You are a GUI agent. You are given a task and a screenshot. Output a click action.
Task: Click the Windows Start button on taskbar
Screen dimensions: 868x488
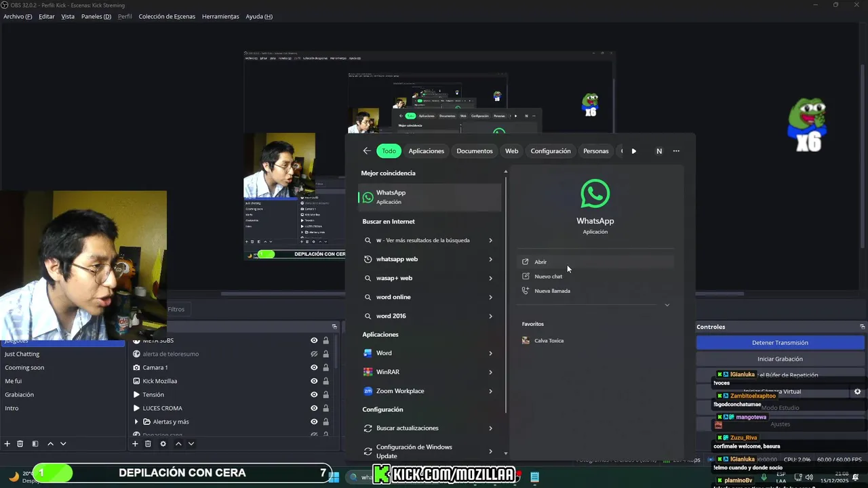(x=334, y=477)
